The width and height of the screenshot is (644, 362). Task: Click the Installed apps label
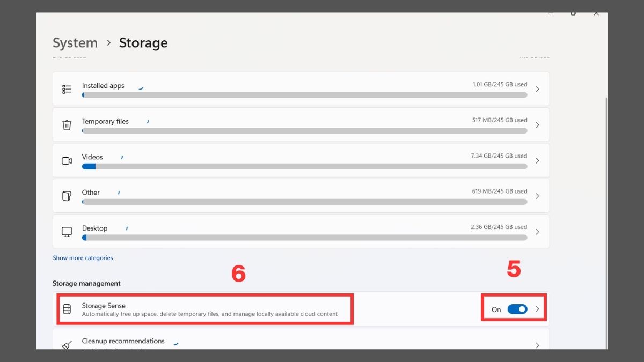click(103, 86)
